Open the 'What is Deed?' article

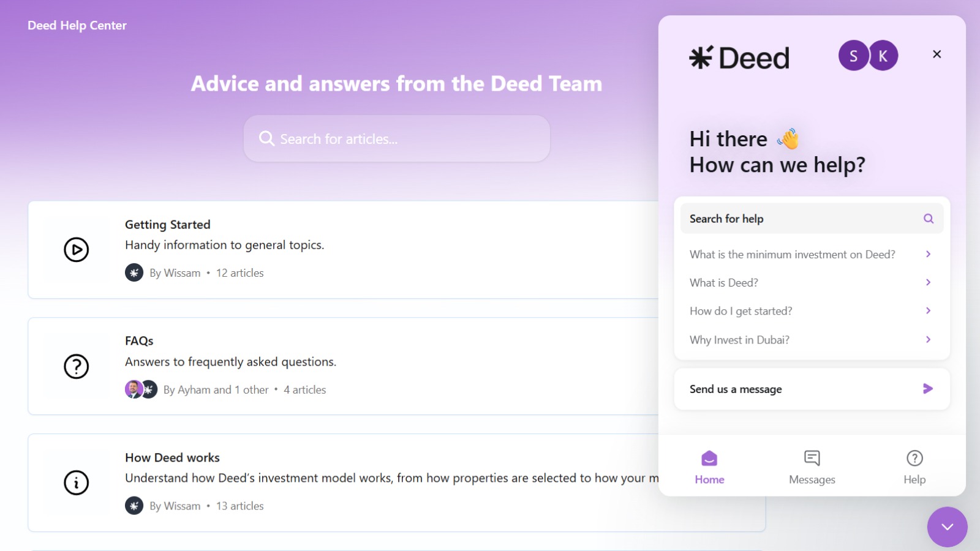tap(812, 282)
